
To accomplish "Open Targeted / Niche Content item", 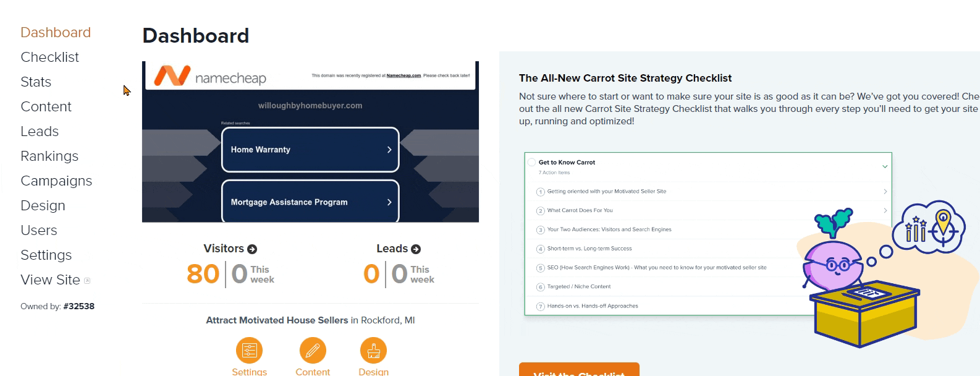I will (579, 287).
